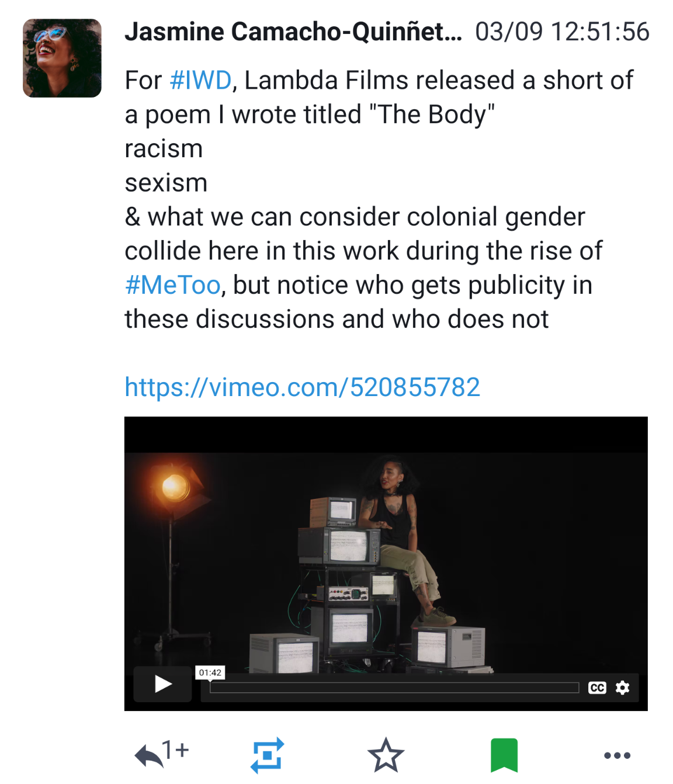Click the post timestamp 03/09 12:51:56
This screenshot has height=784, width=673.
tap(562, 32)
